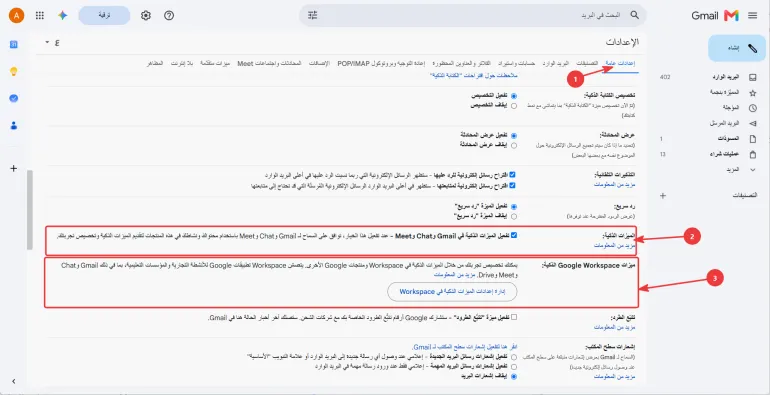
Task: Select conversation view off radio
Action: [514, 145]
